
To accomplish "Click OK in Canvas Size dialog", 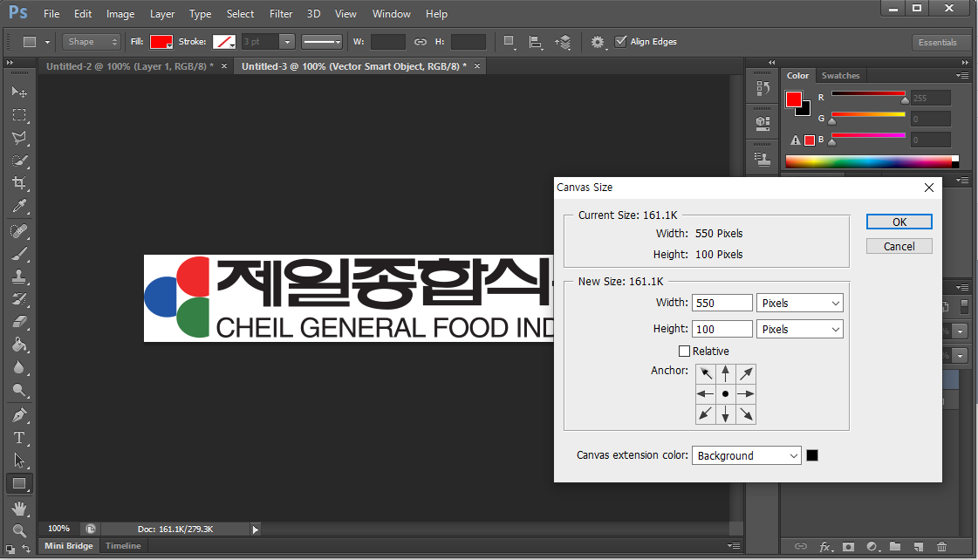I will click(899, 222).
